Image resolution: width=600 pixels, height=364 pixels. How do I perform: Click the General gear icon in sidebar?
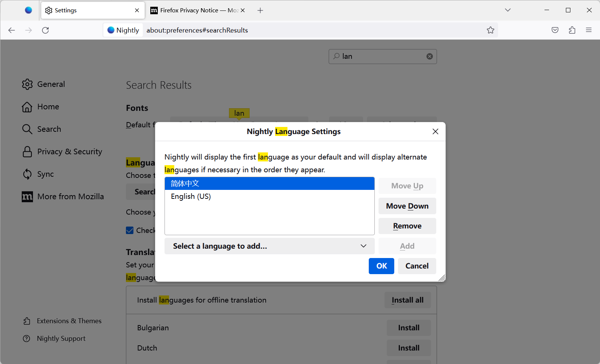27,84
